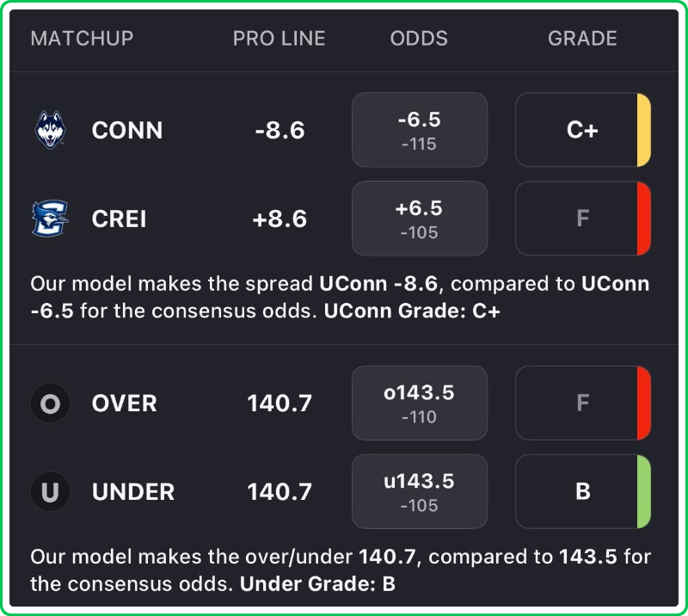Open the B grade box for Under

point(578,492)
